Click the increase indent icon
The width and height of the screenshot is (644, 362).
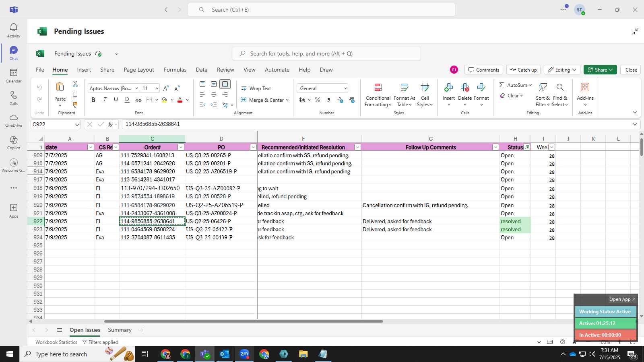[x=214, y=105]
